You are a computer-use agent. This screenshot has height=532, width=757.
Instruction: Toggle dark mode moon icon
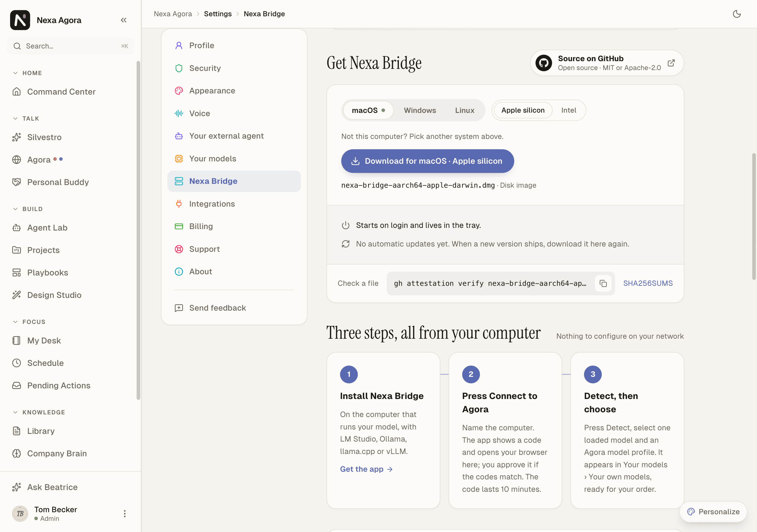[x=737, y=14]
